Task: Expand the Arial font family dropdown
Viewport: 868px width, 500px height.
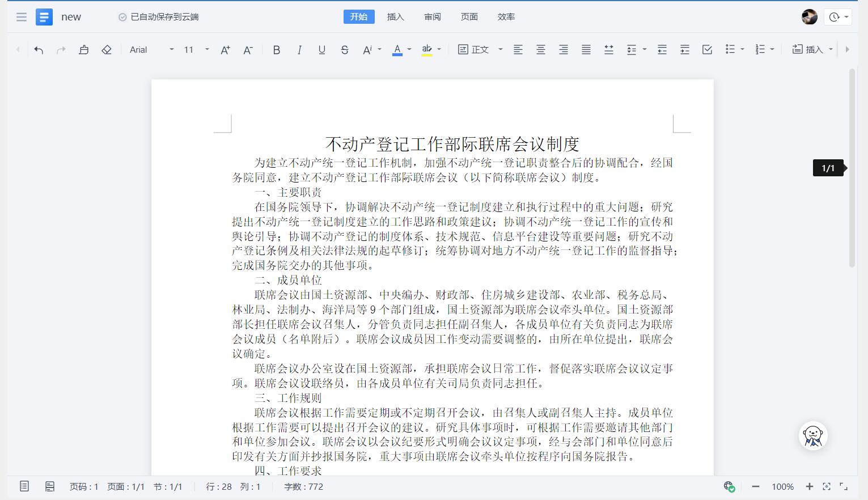Action: (x=171, y=50)
